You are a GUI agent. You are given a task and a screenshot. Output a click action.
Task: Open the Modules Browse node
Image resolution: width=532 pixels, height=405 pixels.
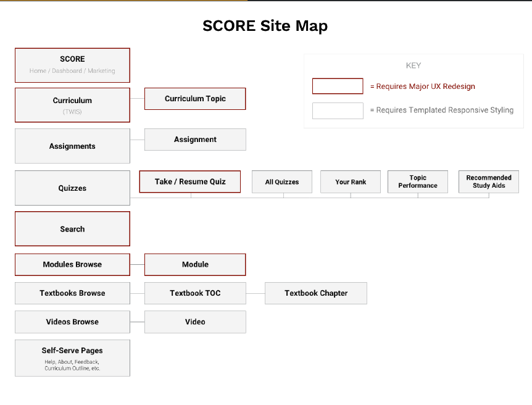[x=72, y=264]
